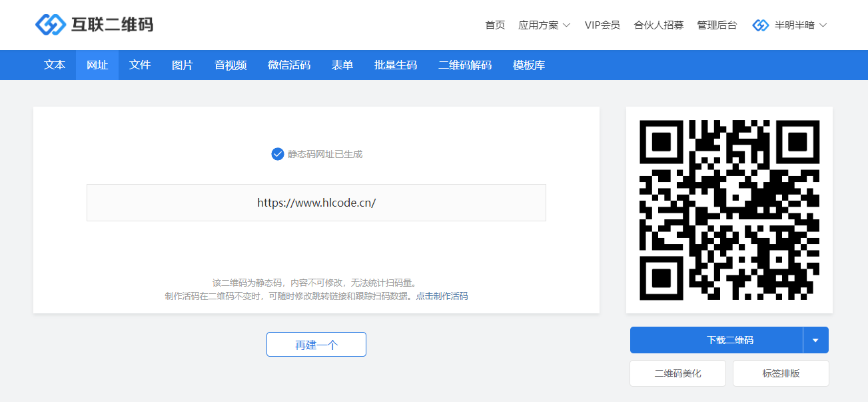Click the 二维码美化 button
Image resolution: width=868 pixels, height=402 pixels.
coord(677,373)
